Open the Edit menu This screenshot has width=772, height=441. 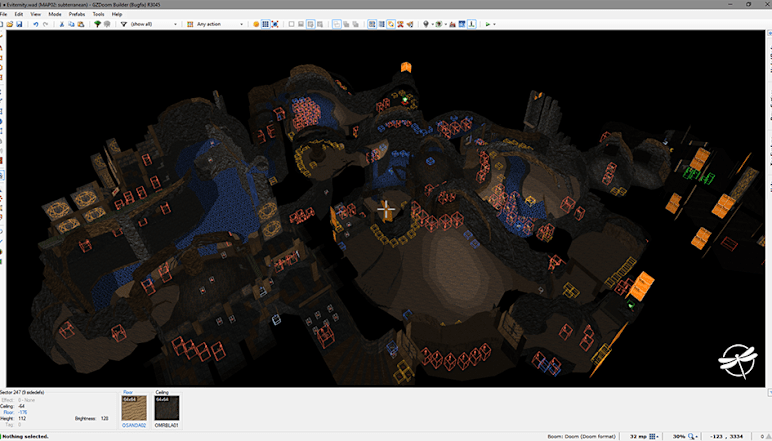click(19, 14)
